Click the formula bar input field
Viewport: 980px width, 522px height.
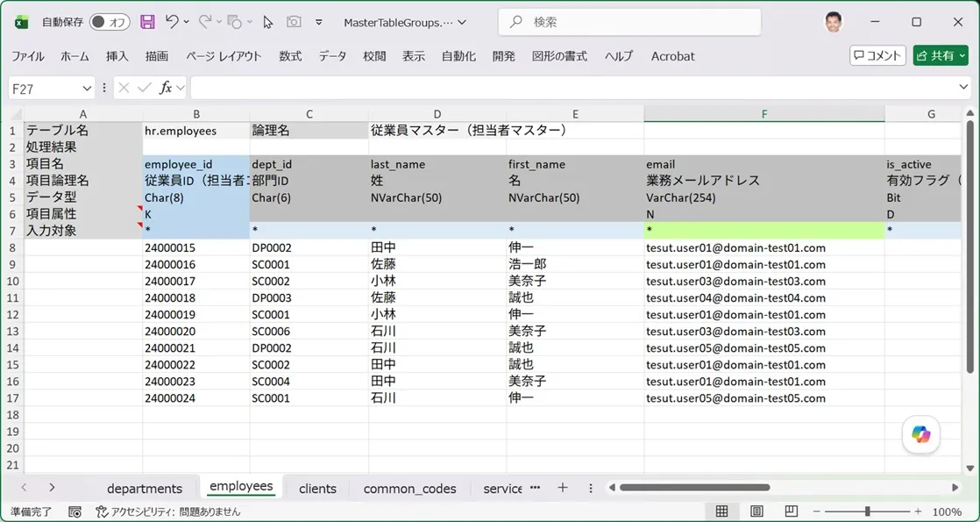pos(572,89)
